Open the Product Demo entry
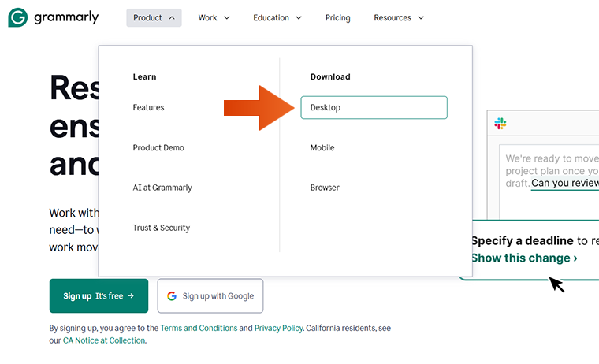The width and height of the screenshot is (599, 364). [x=158, y=148]
